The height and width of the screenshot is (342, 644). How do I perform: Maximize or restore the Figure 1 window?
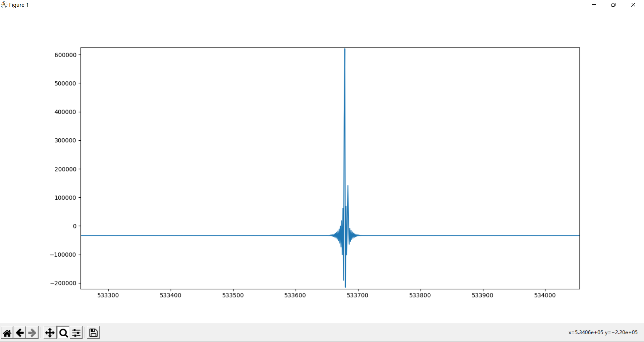(x=613, y=5)
